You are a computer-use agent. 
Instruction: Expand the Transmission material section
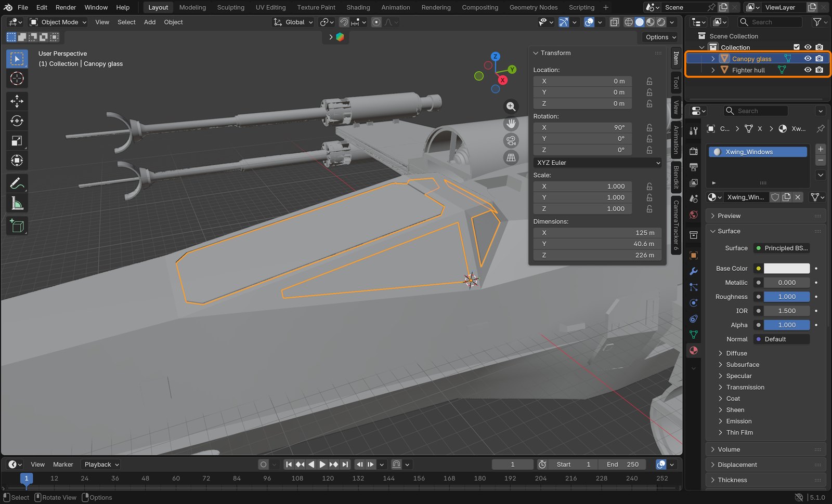[x=745, y=387]
